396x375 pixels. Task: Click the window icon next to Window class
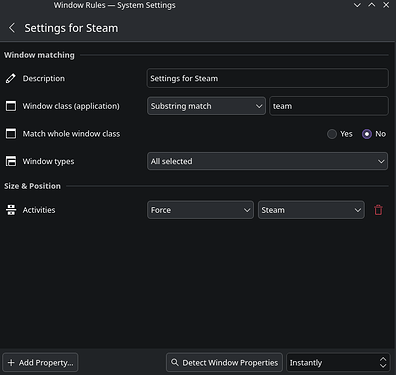pos(11,106)
